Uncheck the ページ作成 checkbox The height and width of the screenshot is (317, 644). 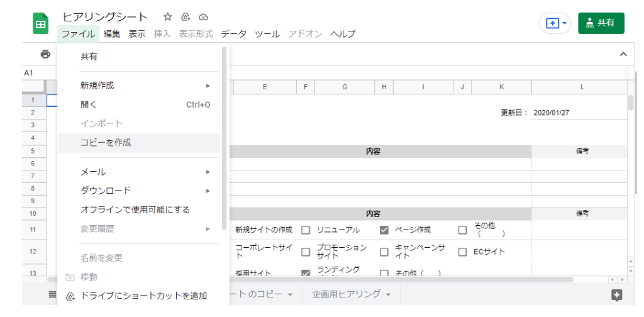[384, 230]
